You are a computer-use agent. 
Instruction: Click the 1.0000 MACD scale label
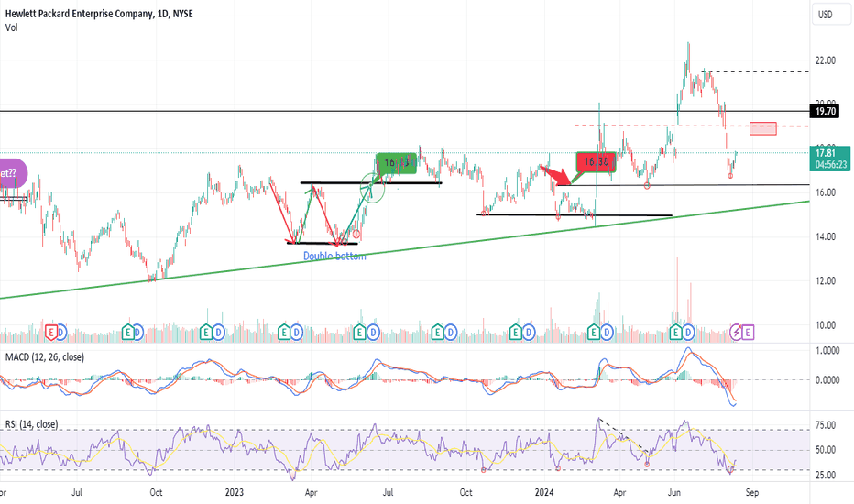[827, 351]
